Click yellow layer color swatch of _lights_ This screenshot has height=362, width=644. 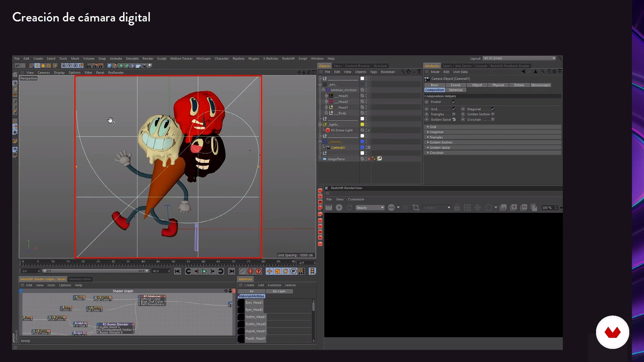[x=362, y=124]
